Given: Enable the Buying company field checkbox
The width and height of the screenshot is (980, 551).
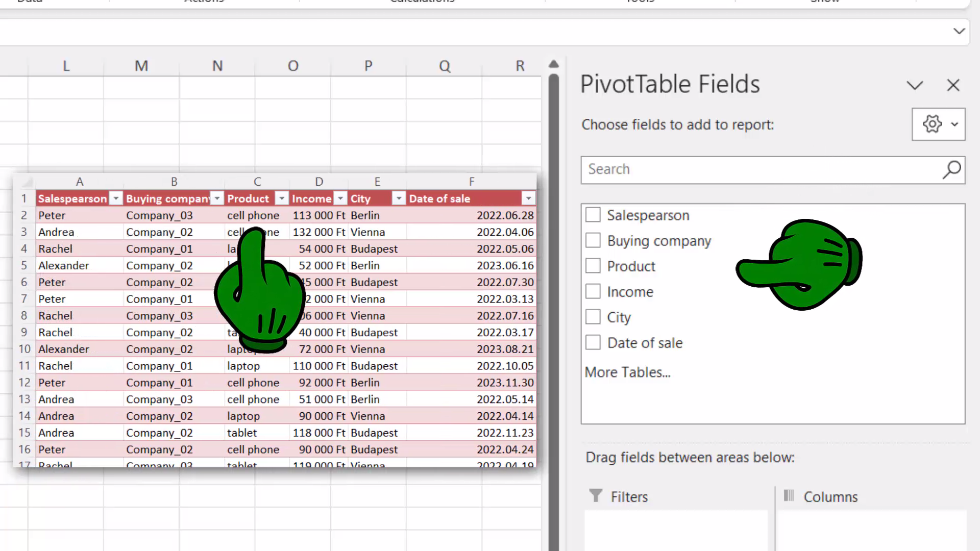Looking at the screenshot, I should point(593,240).
